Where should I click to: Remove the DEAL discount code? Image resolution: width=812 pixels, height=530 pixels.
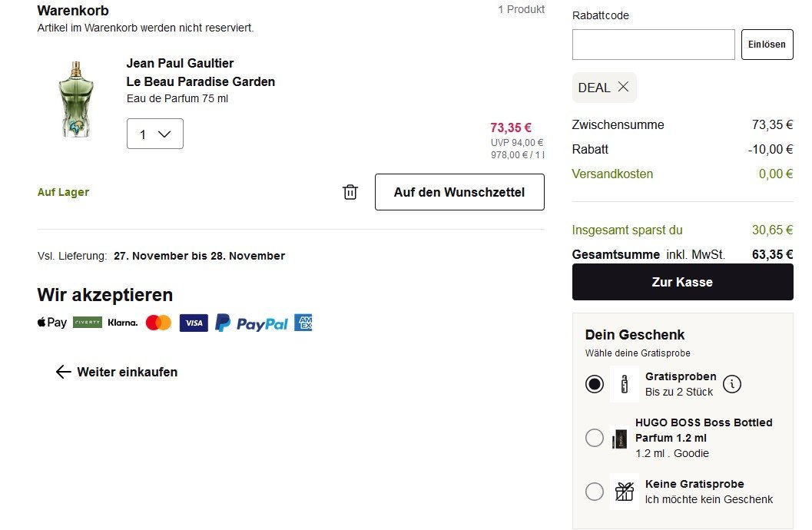click(x=623, y=87)
